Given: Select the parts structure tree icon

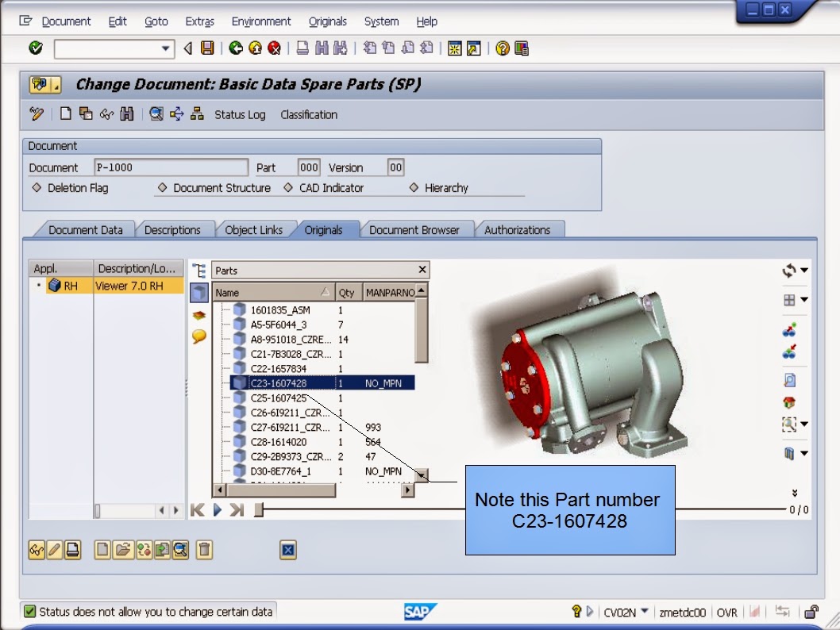Looking at the screenshot, I should point(199,270).
